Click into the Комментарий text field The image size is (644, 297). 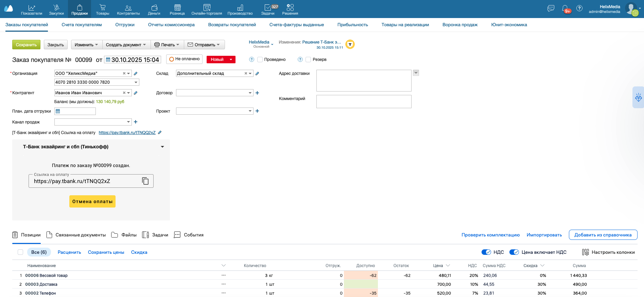click(364, 101)
